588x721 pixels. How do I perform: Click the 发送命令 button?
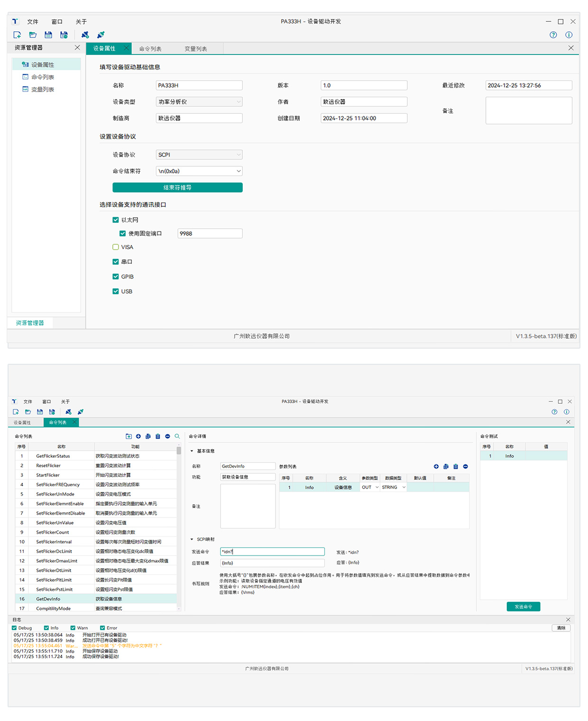coord(523,607)
